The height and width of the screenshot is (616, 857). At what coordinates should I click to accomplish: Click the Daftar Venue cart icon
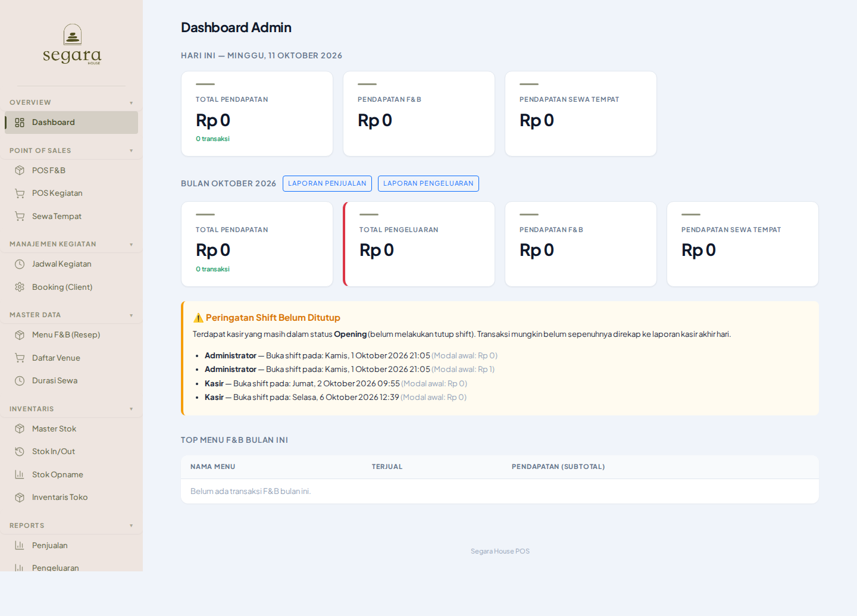[x=20, y=358]
